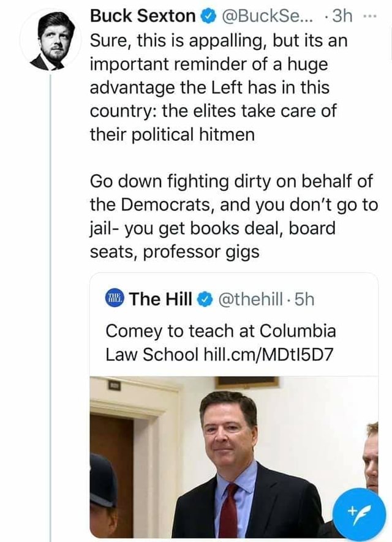Open The Hill logo avatar
The width and height of the screenshot is (392, 542).
tap(114, 298)
